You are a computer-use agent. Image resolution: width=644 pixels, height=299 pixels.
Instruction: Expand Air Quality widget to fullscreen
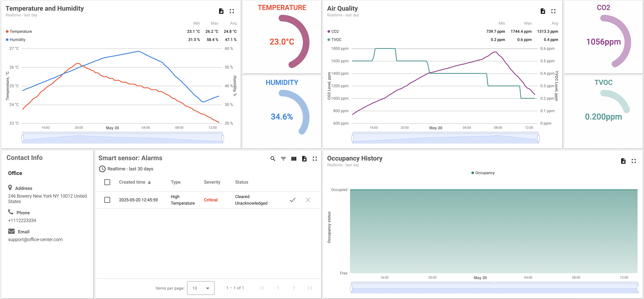click(554, 11)
